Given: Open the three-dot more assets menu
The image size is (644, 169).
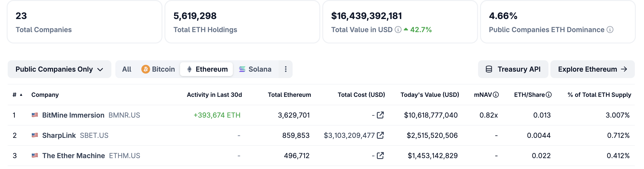Looking at the screenshot, I should pyautogui.click(x=285, y=69).
